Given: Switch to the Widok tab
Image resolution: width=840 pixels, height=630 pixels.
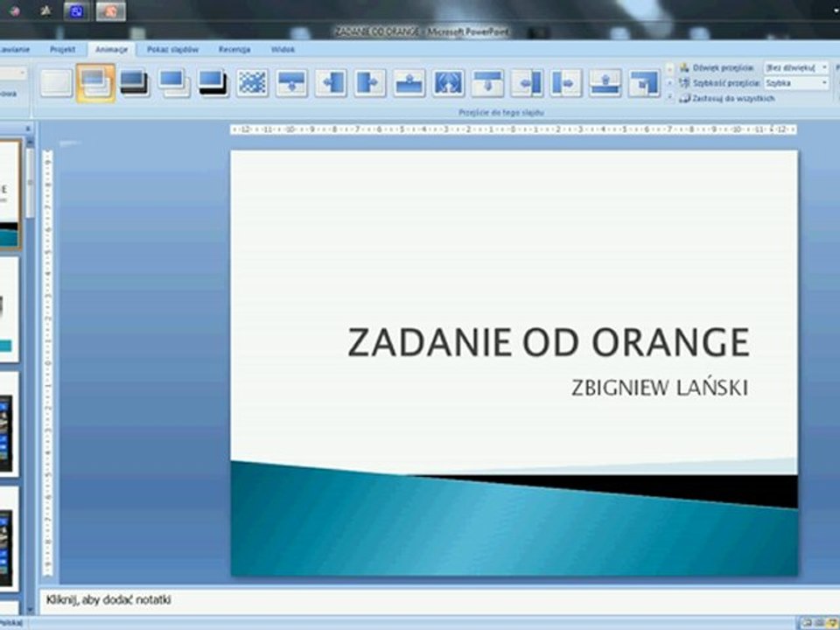Looking at the screenshot, I should point(283,49).
